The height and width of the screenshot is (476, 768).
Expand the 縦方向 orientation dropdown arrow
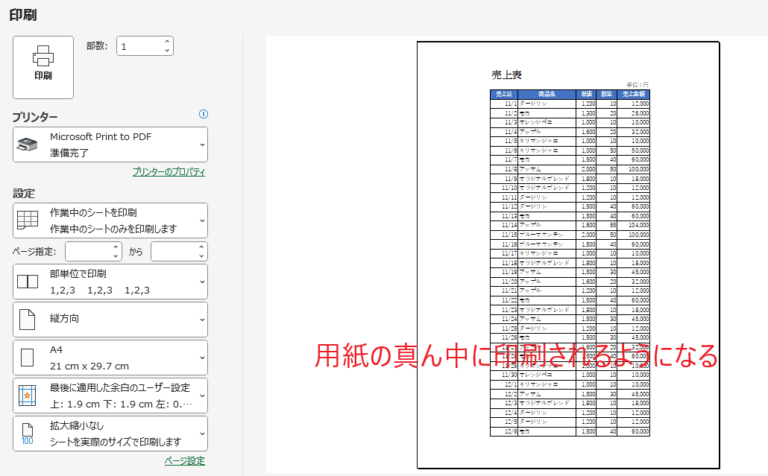pos(202,320)
